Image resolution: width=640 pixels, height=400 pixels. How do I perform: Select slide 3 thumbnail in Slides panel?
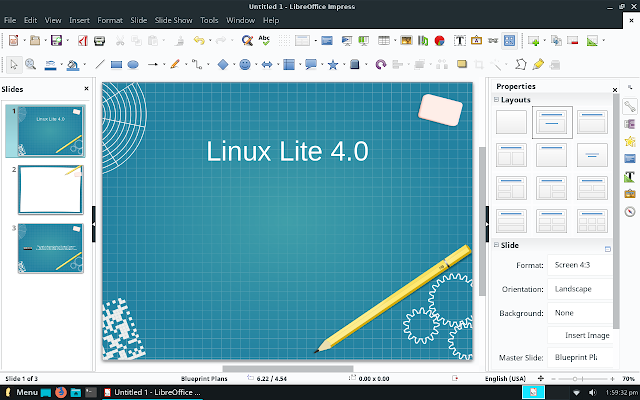tap(51, 248)
